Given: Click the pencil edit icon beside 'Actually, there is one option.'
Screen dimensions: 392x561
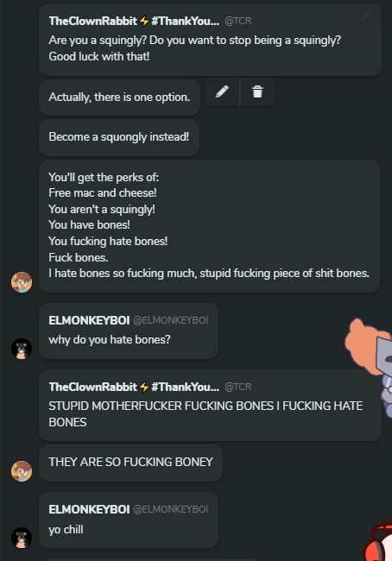Looking at the screenshot, I should [222, 92].
